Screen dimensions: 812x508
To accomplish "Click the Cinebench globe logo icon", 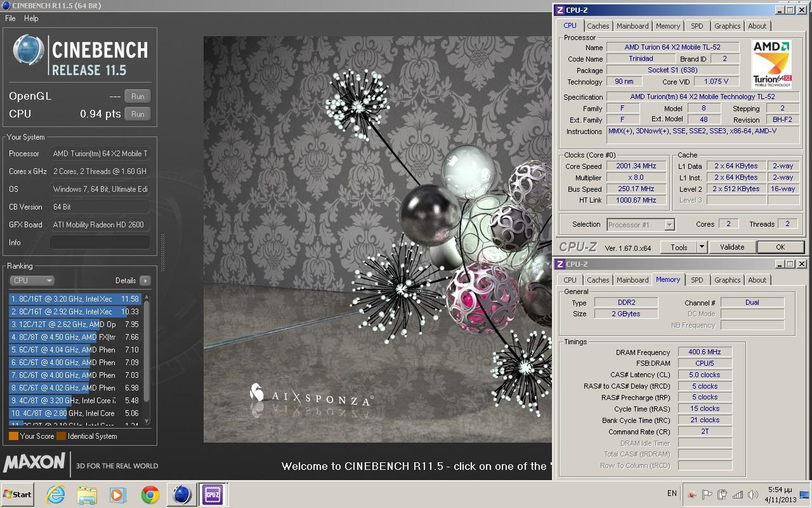I will point(29,50).
